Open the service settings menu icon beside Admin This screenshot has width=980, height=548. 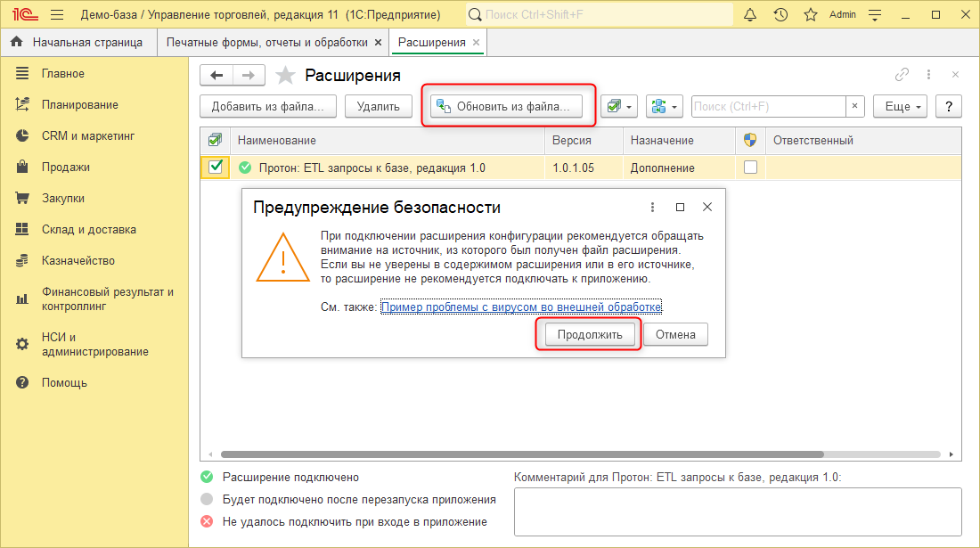(x=875, y=15)
